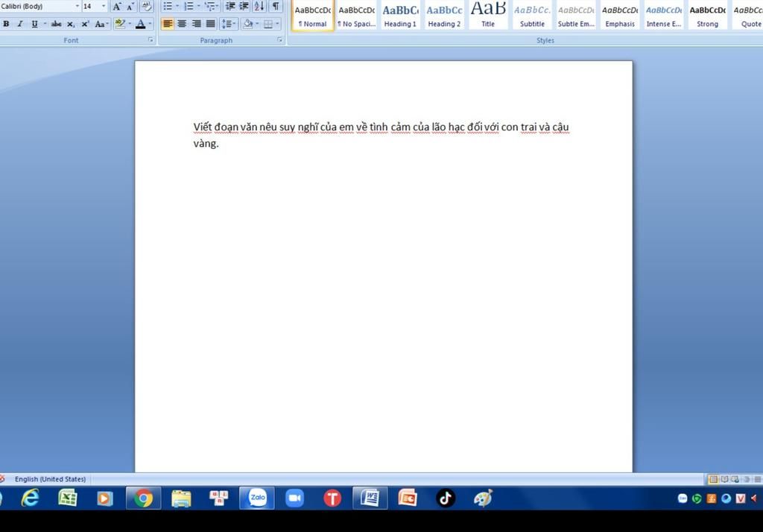Toggle Align Text Right
Image resolution: width=763 pixels, height=532 pixels.
point(196,23)
